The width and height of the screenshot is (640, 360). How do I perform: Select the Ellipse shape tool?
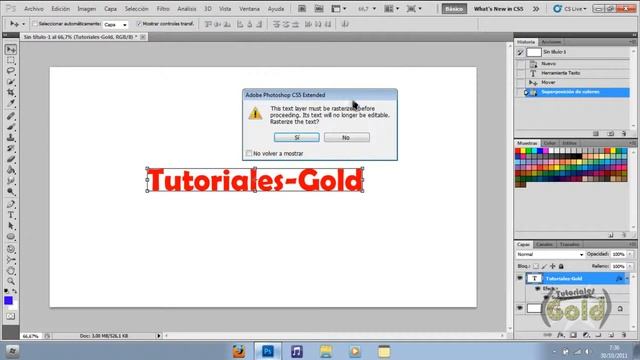click(11, 237)
